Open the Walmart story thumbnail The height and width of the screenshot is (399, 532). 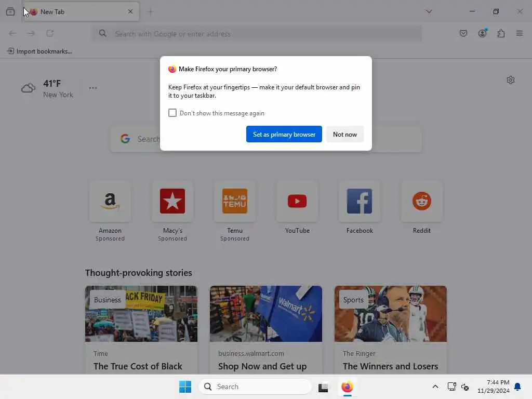pyautogui.click(x=265, y=314)
